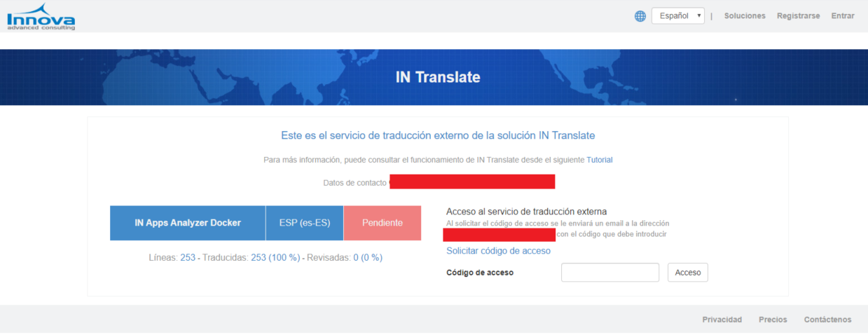The height and width of the screenshot is (335, 868).
Task: Select IN Apps Analyzer Docker block
Action: pos(188,223)
